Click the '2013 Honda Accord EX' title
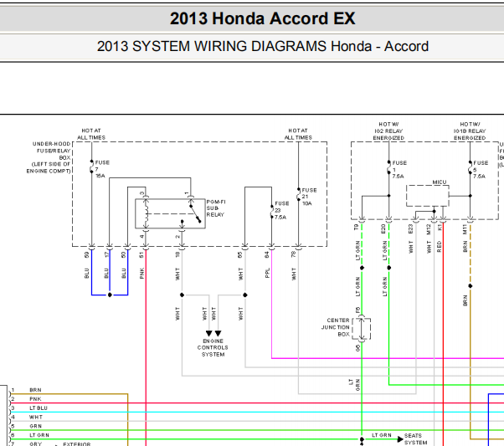504x446 pixels. [x=262, y=18]
